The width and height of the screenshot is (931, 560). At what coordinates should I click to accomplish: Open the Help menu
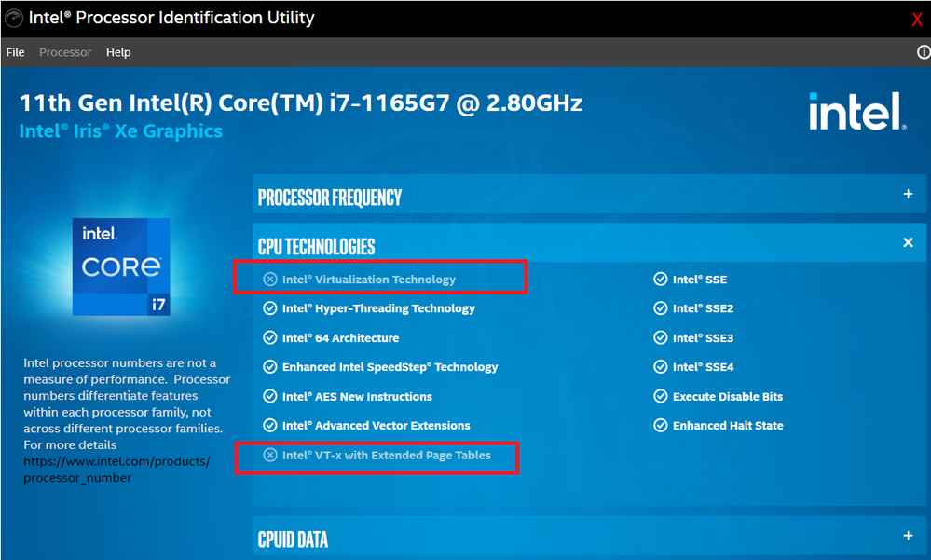[118, 52]
